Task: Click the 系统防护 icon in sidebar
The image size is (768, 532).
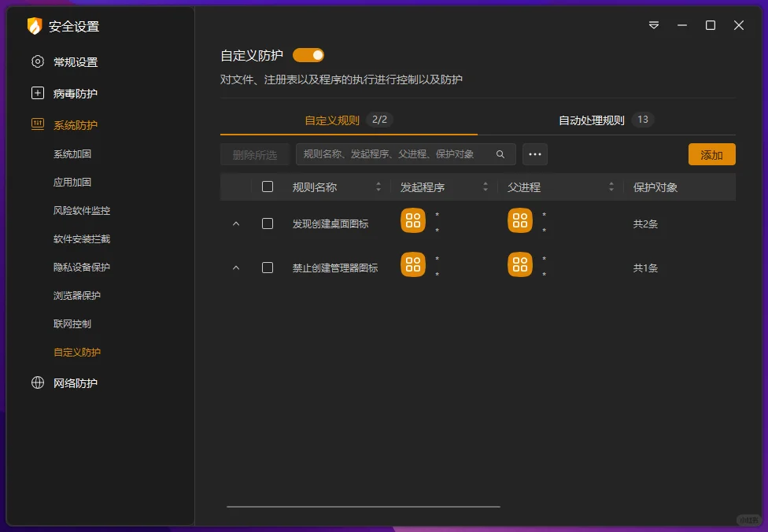Action: (38, 124)
